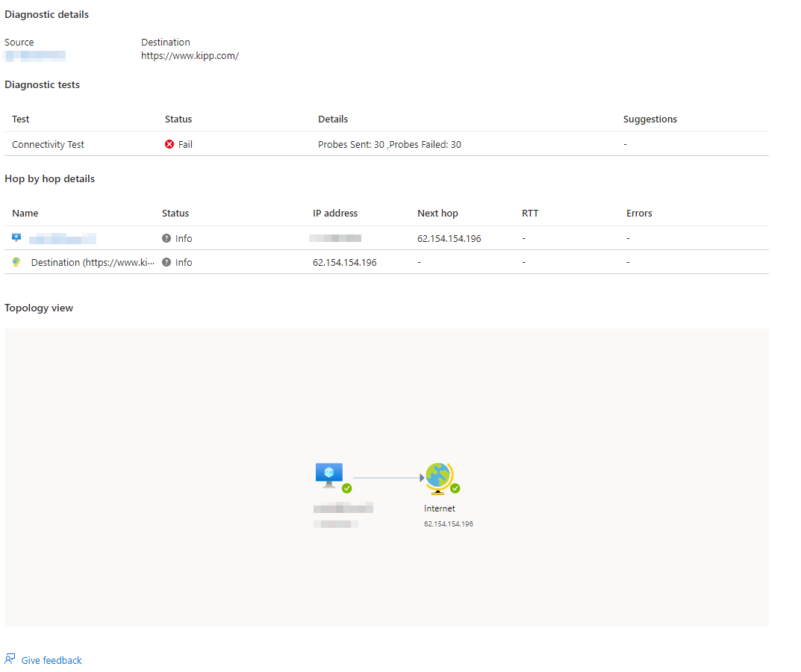Select the virtual machine node in topology

click(329, 476)
